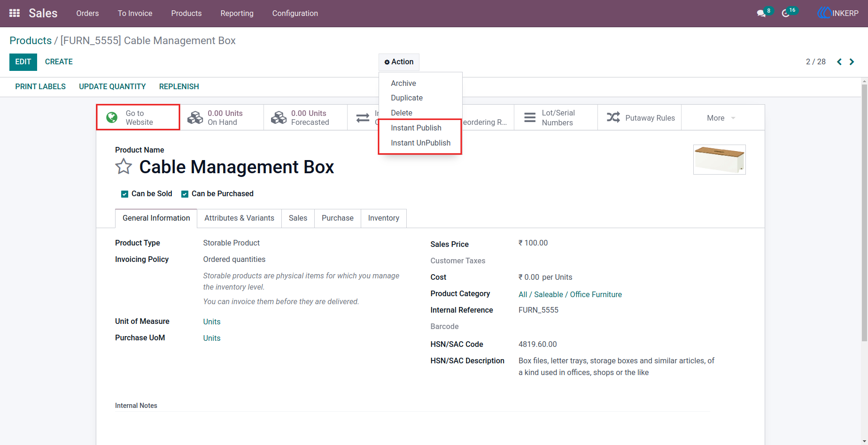Select the General Information tab

point(156,218)
